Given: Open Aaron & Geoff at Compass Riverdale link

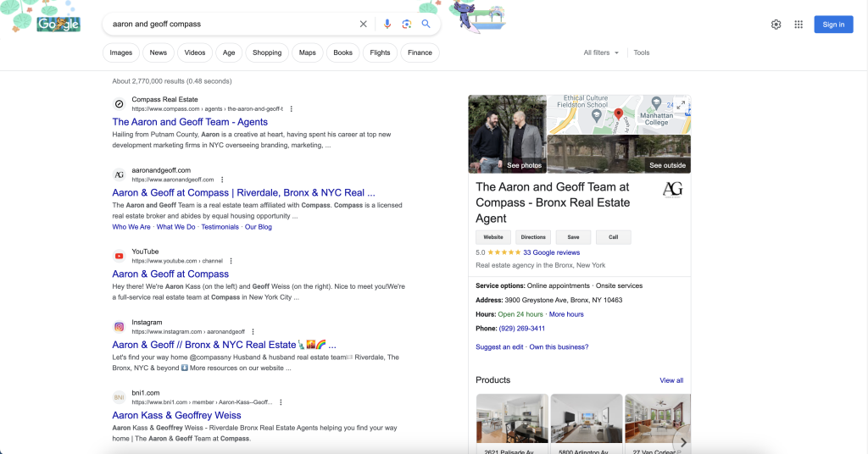Looking at the screenshot, I should [243, 193].
